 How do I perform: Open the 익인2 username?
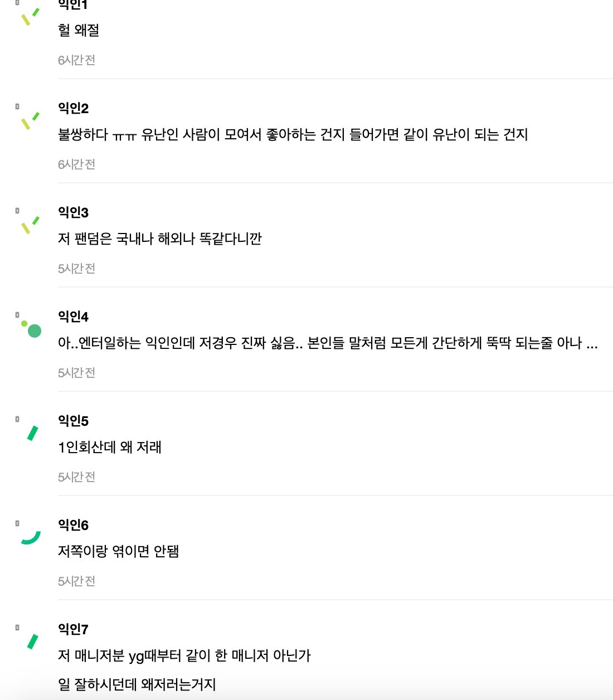click(73, 108)
